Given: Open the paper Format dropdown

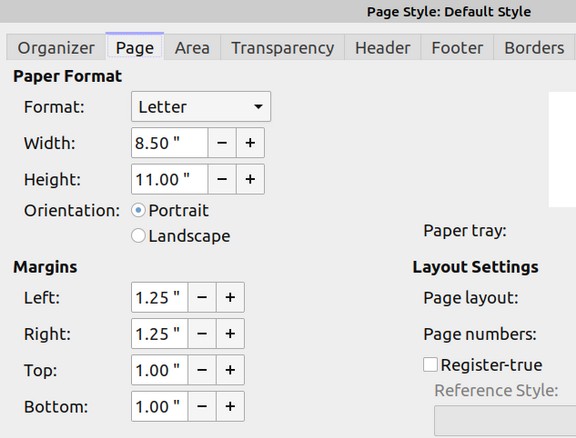Looking at the screenshot, I should [201, 107].
